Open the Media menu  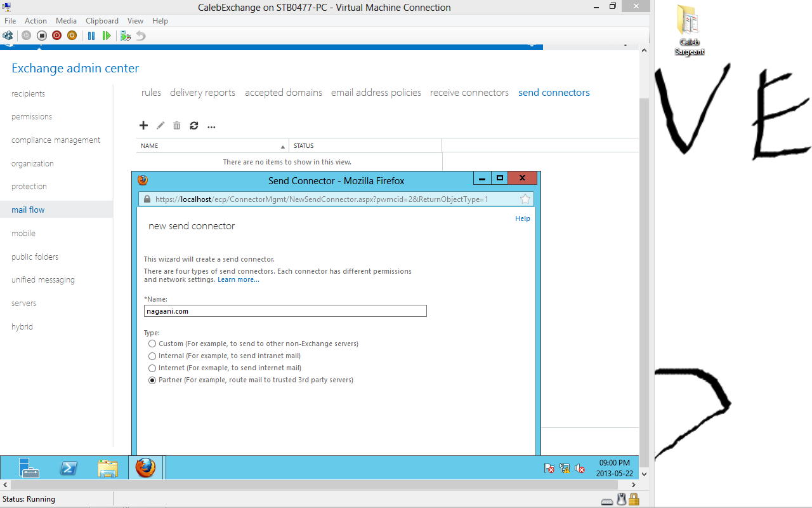click(67, 21)
